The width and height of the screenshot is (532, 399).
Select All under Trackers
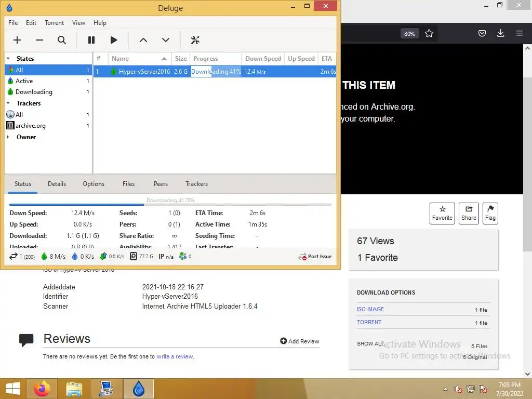point(48,114)
